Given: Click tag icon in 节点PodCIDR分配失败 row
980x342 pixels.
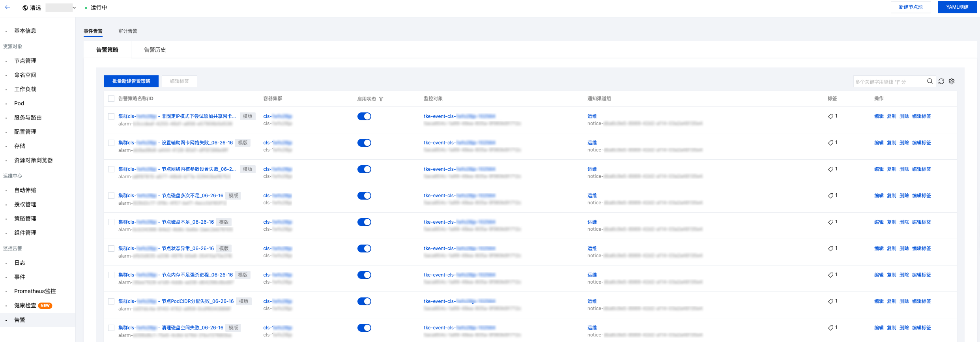Looking at the screenshot, I should [x=830, y=301].
